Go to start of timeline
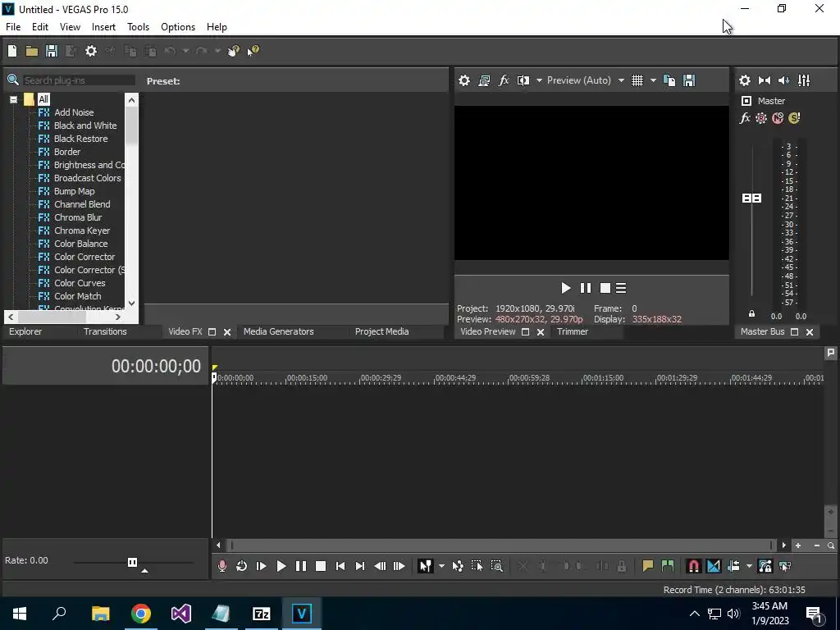 tap(340, 566)
